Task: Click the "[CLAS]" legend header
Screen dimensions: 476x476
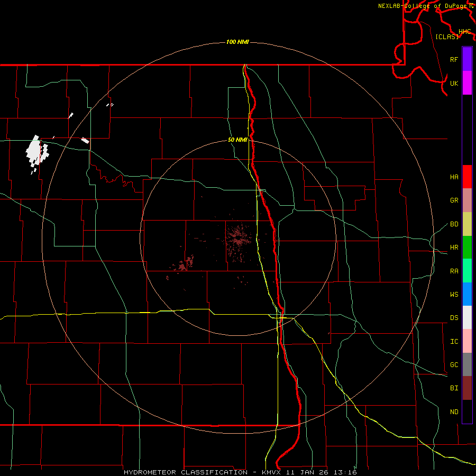Action: coord(447,36)
